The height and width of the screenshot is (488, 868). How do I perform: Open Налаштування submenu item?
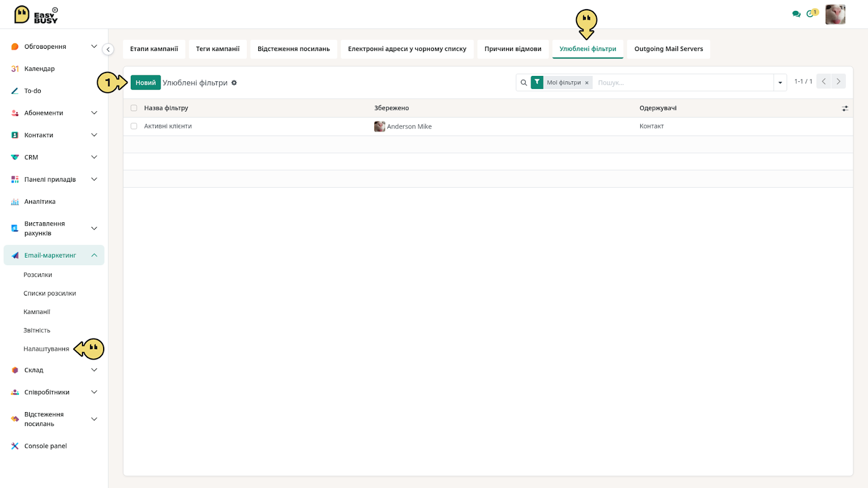click(x=46, y=349)
